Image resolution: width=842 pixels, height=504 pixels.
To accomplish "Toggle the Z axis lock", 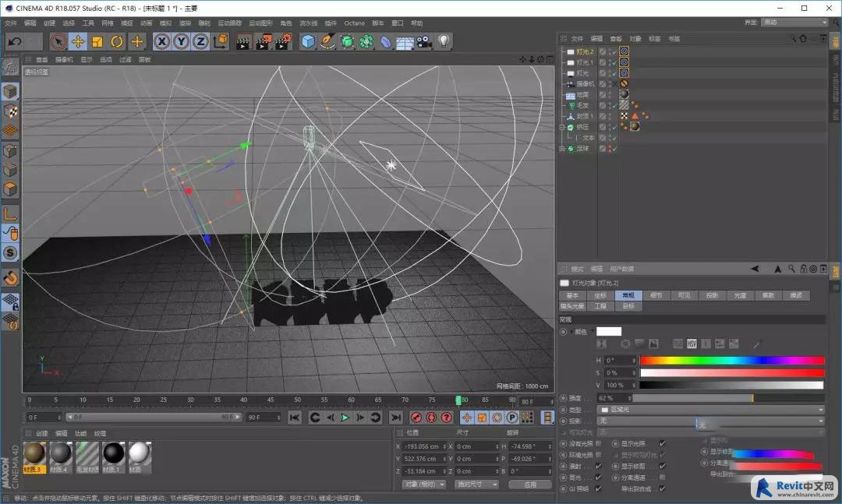I will point(200,41).
